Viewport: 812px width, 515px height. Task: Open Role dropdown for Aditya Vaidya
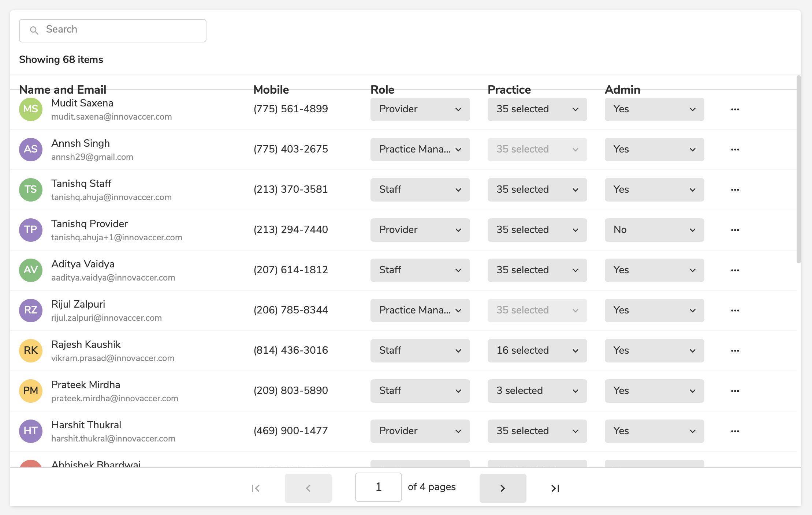click(x=420, y=270)
